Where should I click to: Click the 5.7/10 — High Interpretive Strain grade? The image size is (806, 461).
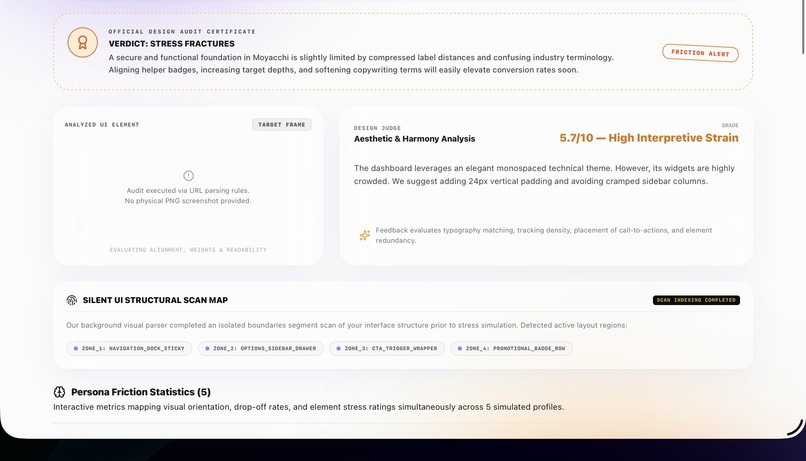pos(649,138)
